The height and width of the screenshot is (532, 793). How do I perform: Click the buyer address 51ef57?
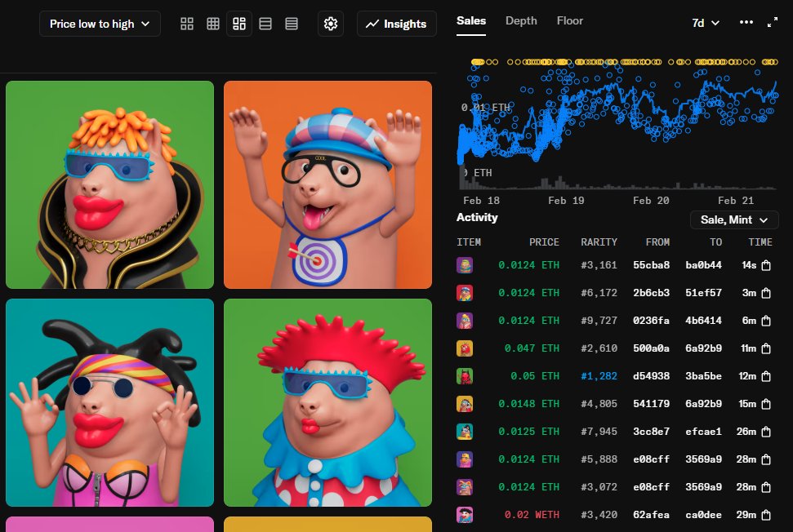point(703,293)
